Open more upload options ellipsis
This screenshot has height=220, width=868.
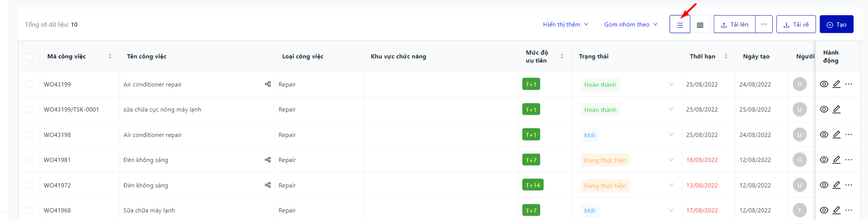[x=764, y=24]
